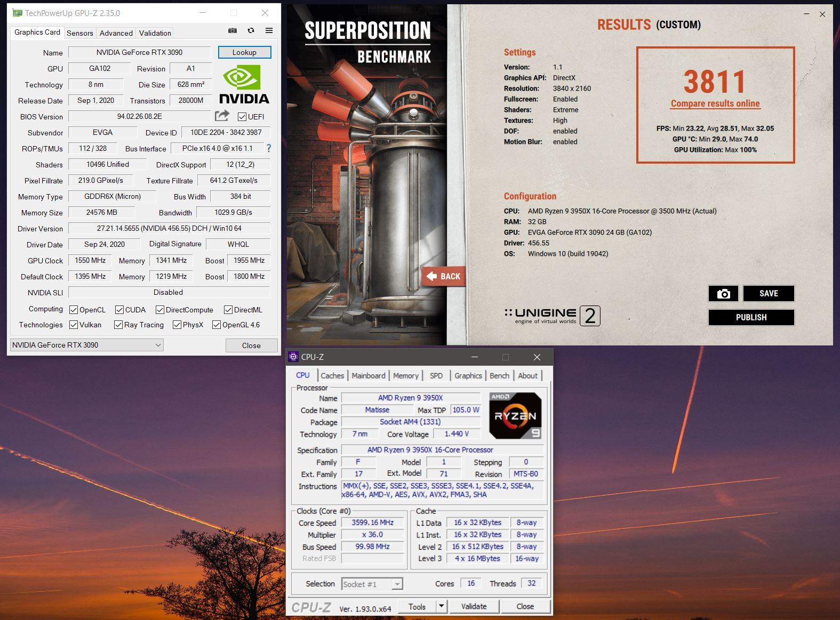Toggle the Ray Tracing checkbox
This screenshot has height=620, width=840.
click(118, 325)
